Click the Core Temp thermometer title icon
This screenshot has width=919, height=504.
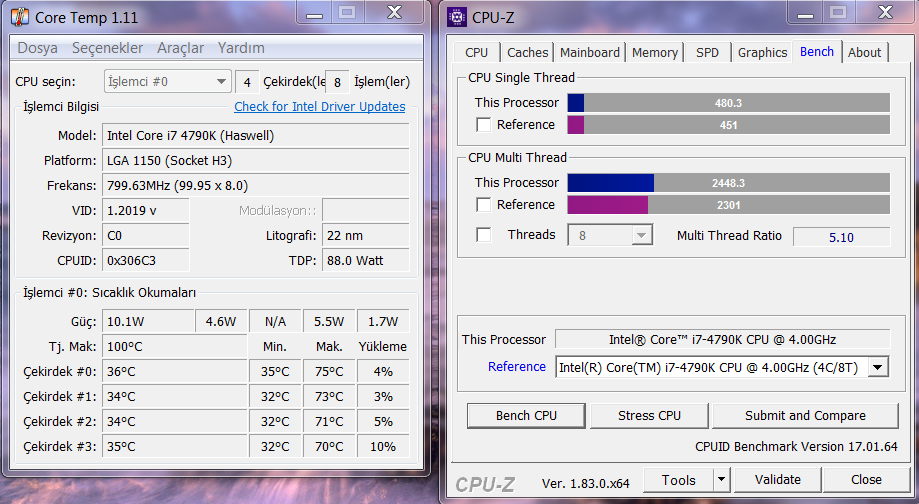click(x=19, y=17)
